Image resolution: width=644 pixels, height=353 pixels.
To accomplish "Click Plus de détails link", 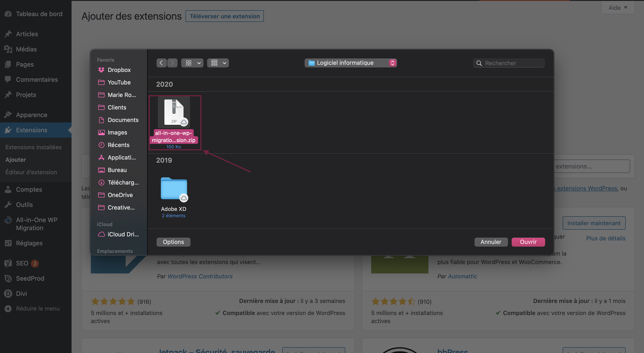I will pyautogui.click(x=606, y=238).
